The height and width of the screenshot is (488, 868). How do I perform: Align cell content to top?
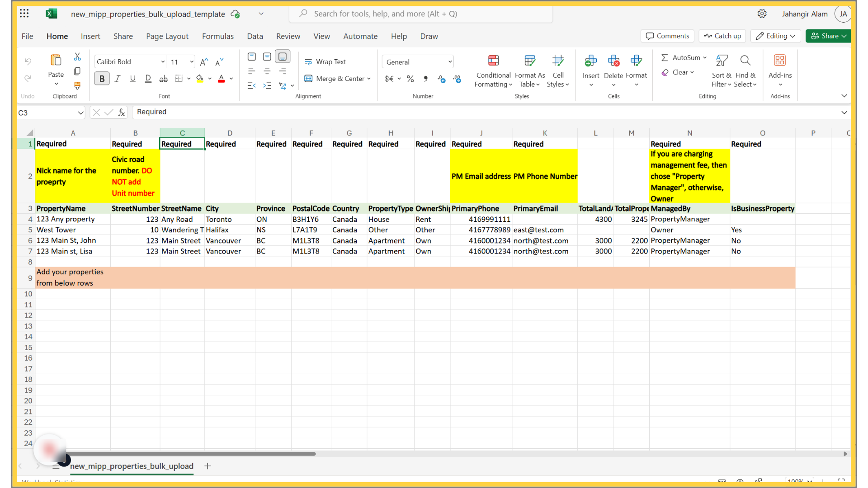(x=252, y=56)
